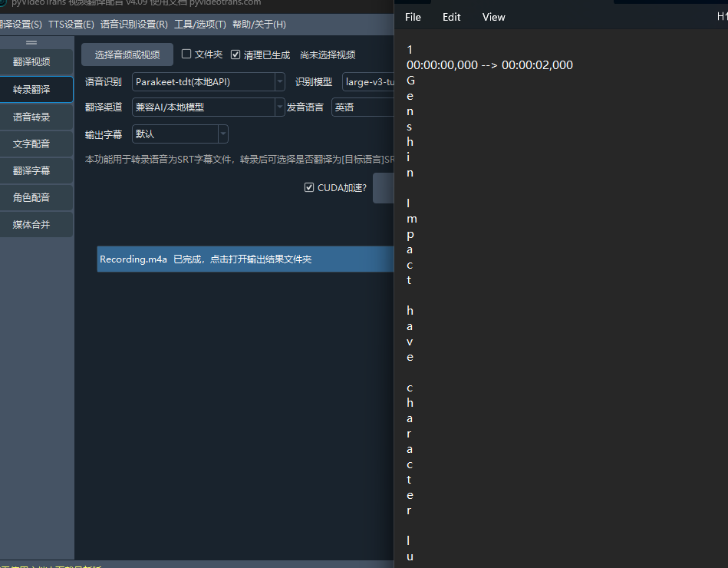The width and height of the screenshot is (728, 568).
Task: Open the 识别模型 large-v3 dropdown
Action: (x=368, y=81)
